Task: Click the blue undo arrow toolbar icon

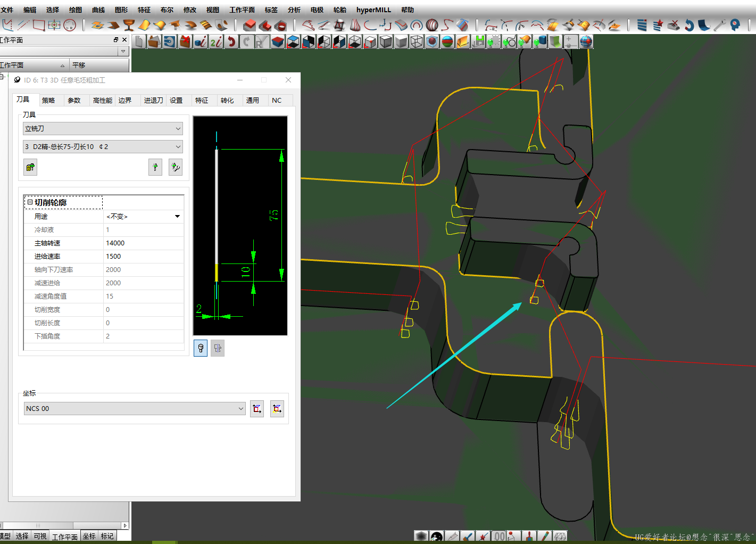Action: pos(689,25)
